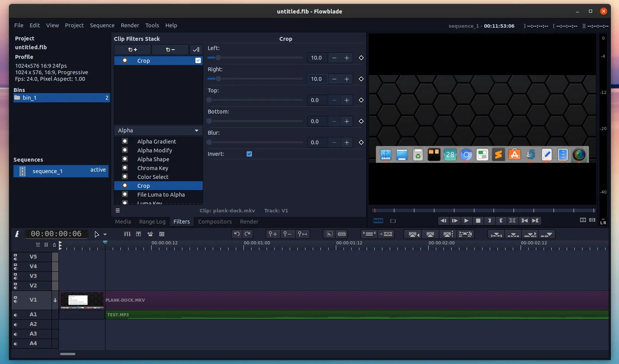Toggle keyframe editing for Left parameter

tap(361, 58)
